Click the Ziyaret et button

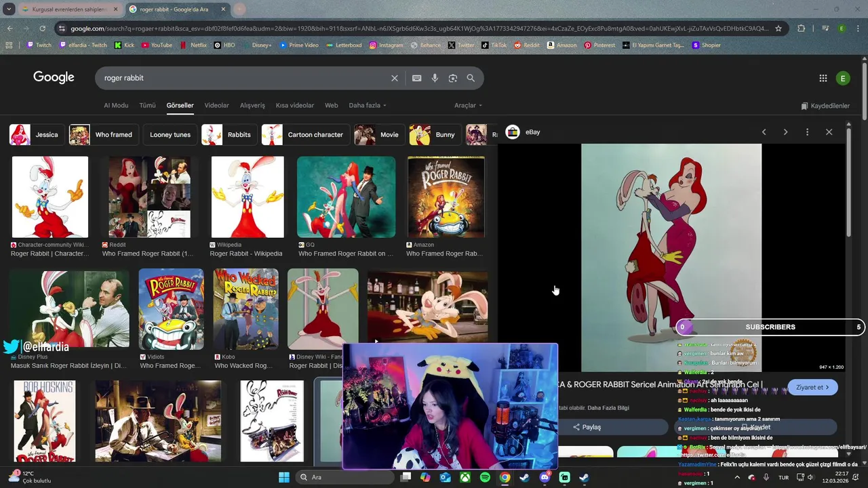point(812,388)
